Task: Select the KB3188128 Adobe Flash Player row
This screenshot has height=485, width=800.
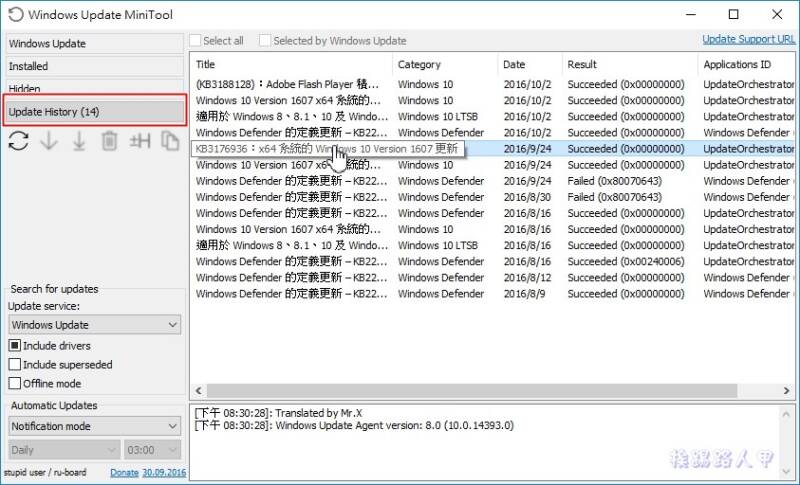Action: [x=492, y=84]
